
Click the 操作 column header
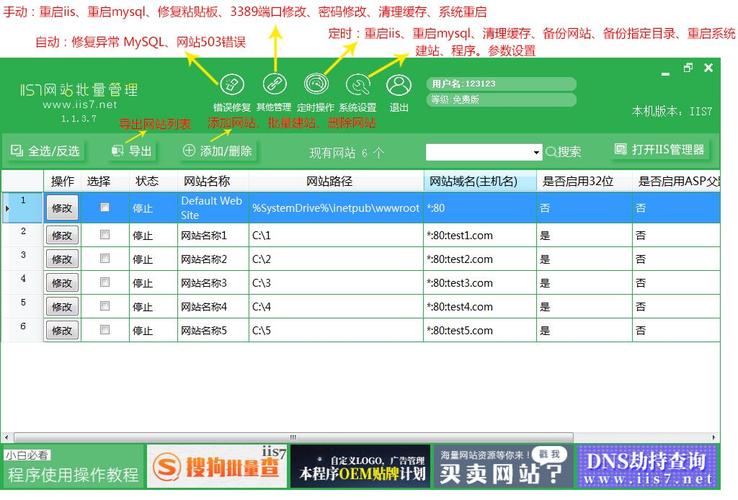pos(62,181)
